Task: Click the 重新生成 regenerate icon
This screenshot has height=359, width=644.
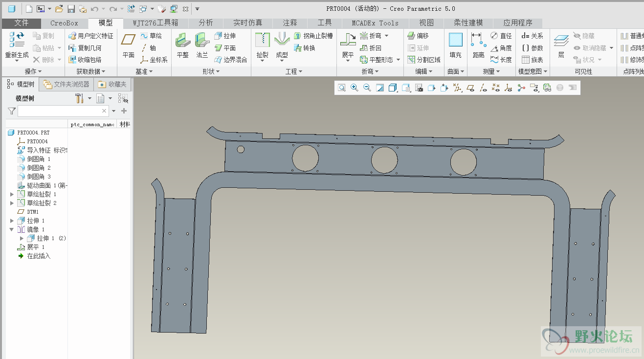Action: (x=17, y=40)
